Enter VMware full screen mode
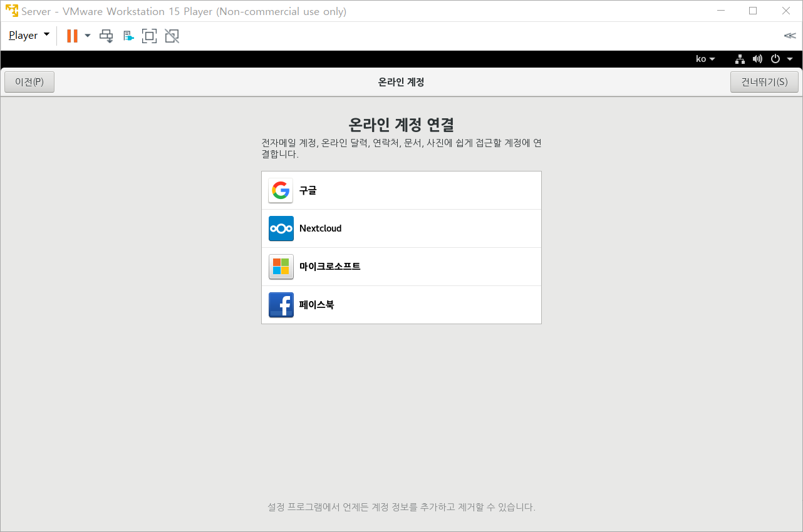 tap(149, 36)
